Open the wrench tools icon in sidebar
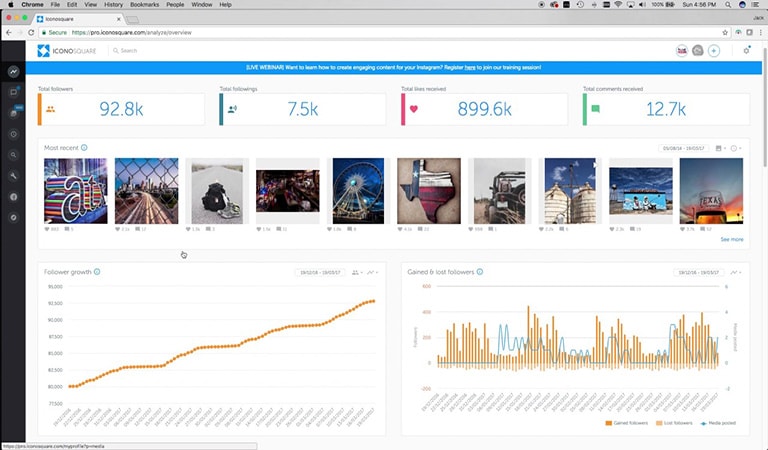 tap(14, 176)
